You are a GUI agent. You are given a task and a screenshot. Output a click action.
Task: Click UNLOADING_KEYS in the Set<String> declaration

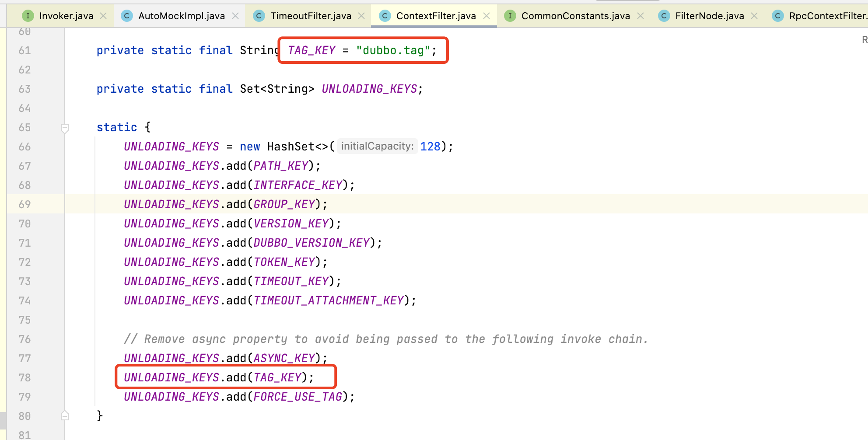point(370,89)
